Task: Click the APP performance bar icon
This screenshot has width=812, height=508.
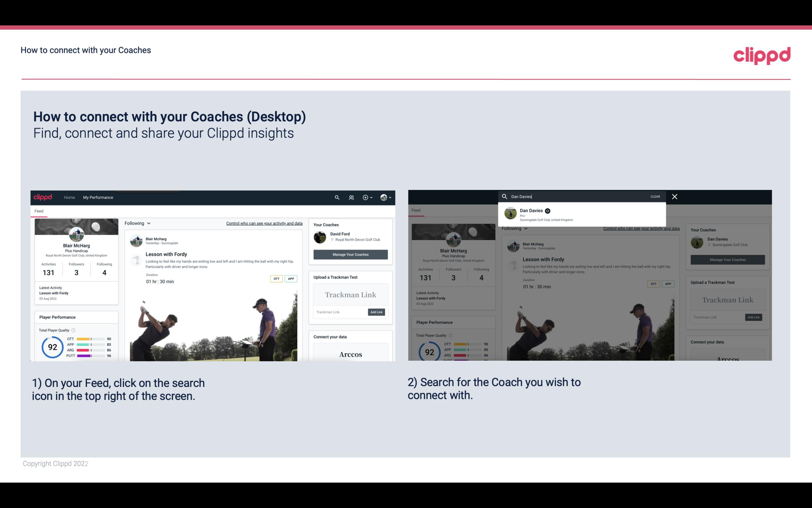Action: tap(90, 345)
